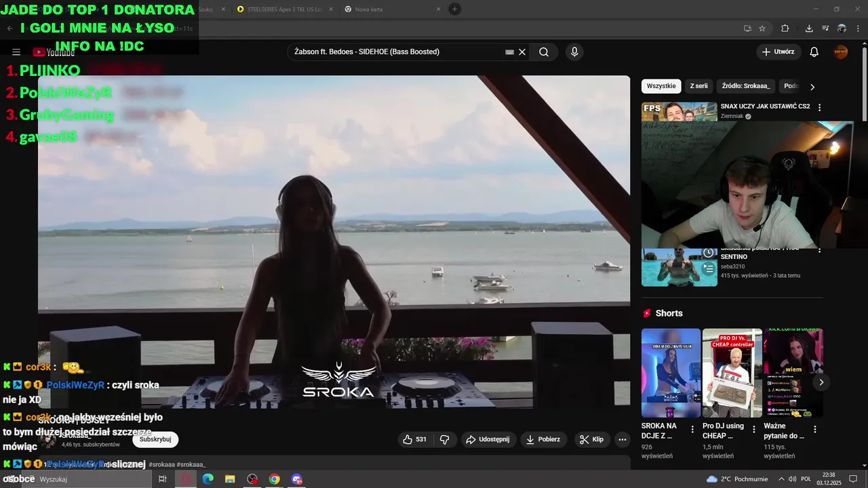Viewport: 868px width, 488px height.
Task: Click the Utwórz create button
Action: pyautogui.click(x=778, y=52)
